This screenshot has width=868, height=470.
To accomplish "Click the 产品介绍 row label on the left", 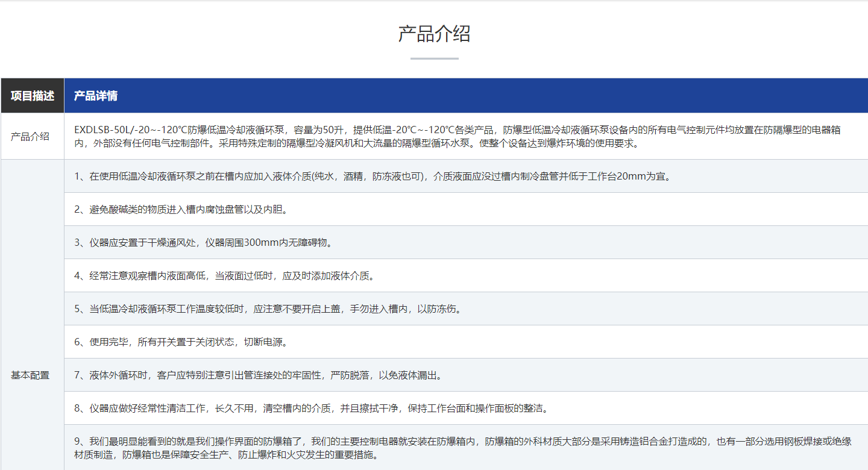I will coord(31,136).
